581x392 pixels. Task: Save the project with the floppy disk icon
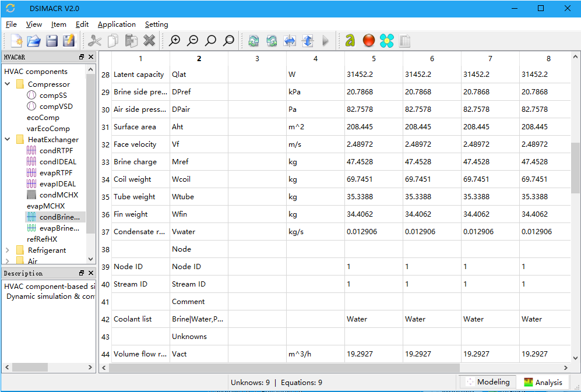coord(51,41)
